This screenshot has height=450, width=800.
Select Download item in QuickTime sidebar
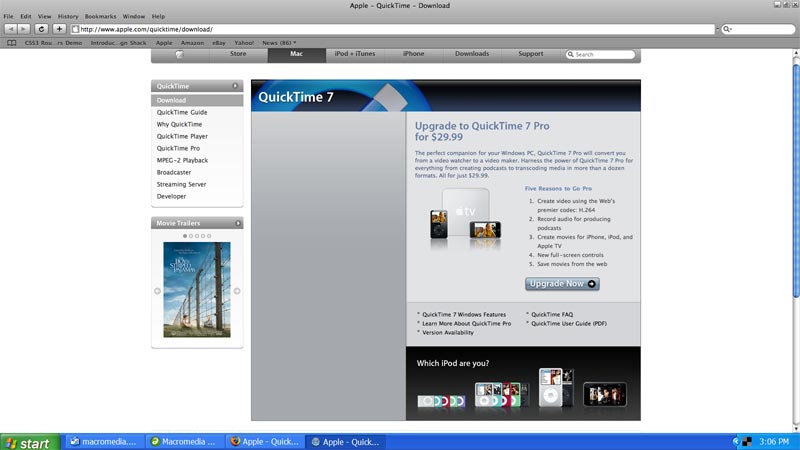[197, 100]
